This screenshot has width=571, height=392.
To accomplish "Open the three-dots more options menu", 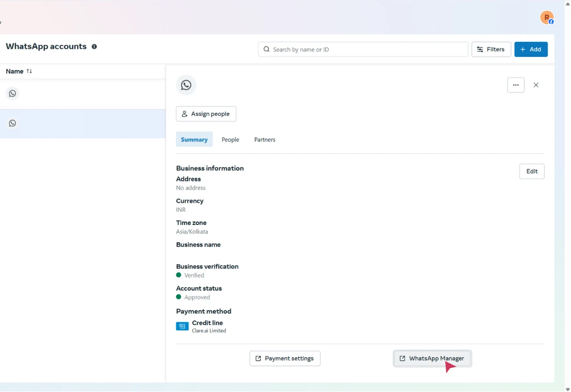I will coord(516,85).
